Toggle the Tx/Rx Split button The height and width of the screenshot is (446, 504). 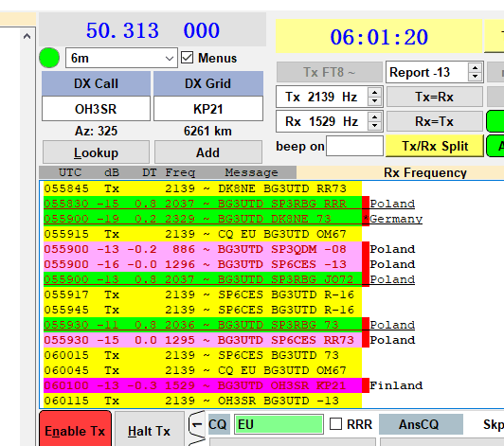(x=435, y=146)
